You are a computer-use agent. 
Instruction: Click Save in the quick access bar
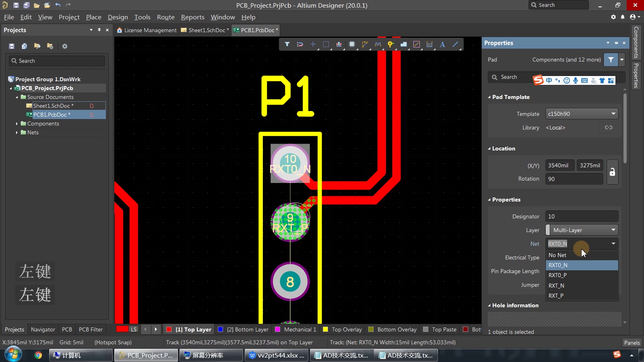click(16, 5)
